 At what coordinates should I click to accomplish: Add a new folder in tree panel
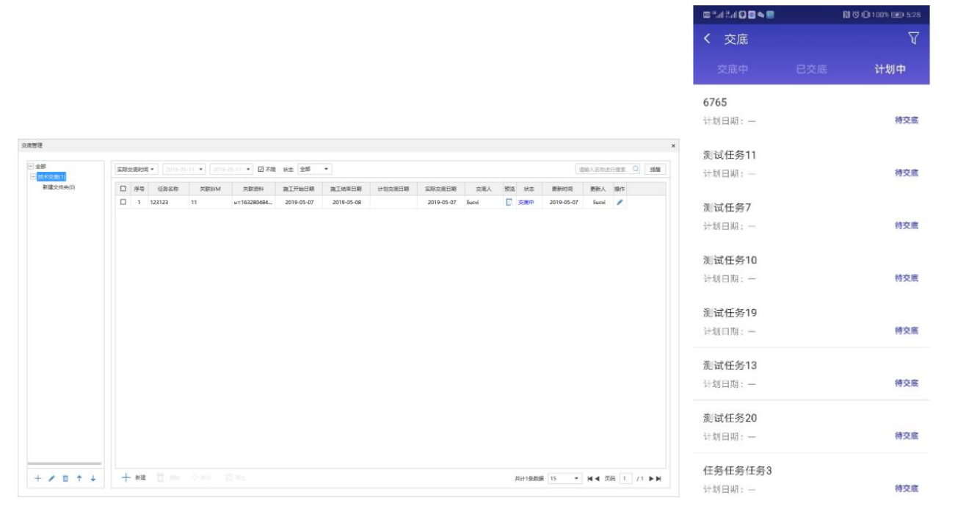pyautogui.click(x=38, y=478)
